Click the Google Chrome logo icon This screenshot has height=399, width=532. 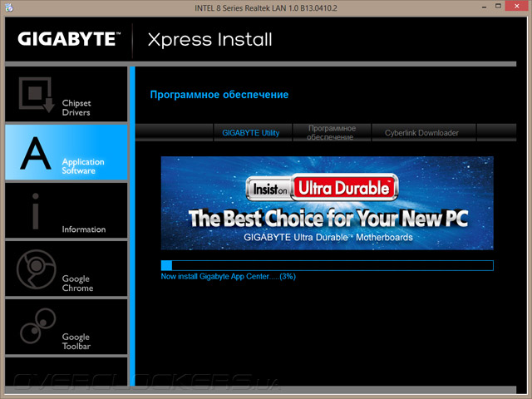[x=37, y=269]
